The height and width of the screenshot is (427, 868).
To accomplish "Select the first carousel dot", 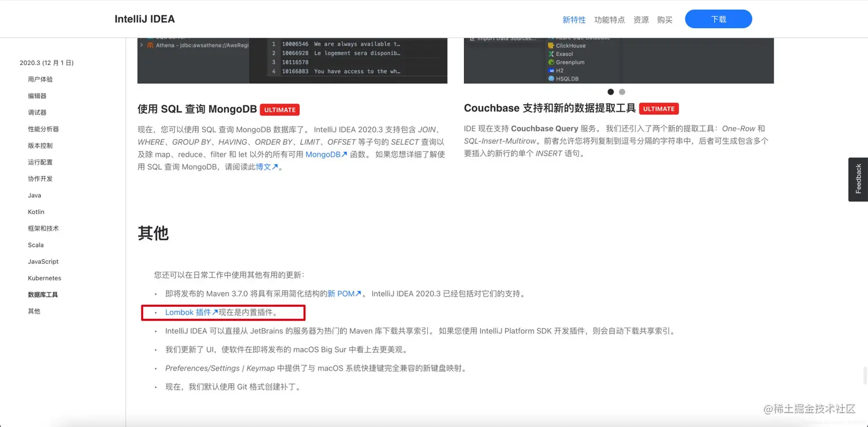I will (x=611, y=92).
